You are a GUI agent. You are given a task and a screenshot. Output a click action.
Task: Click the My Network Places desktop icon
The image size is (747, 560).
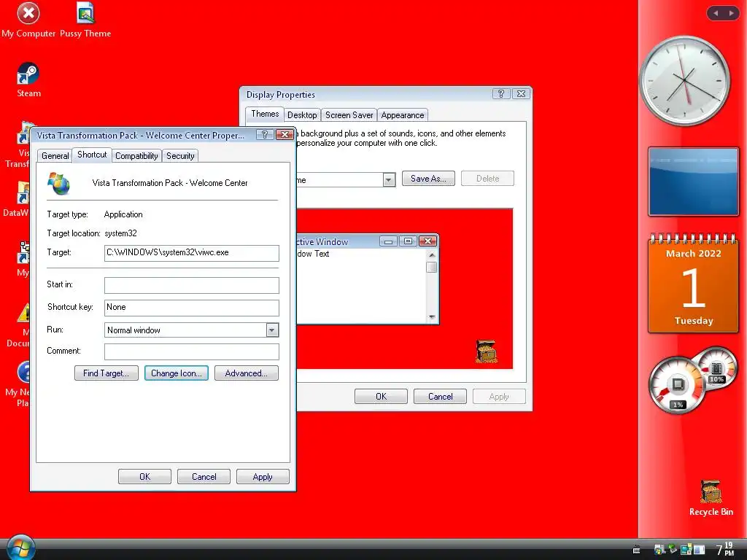click(18, 384)
